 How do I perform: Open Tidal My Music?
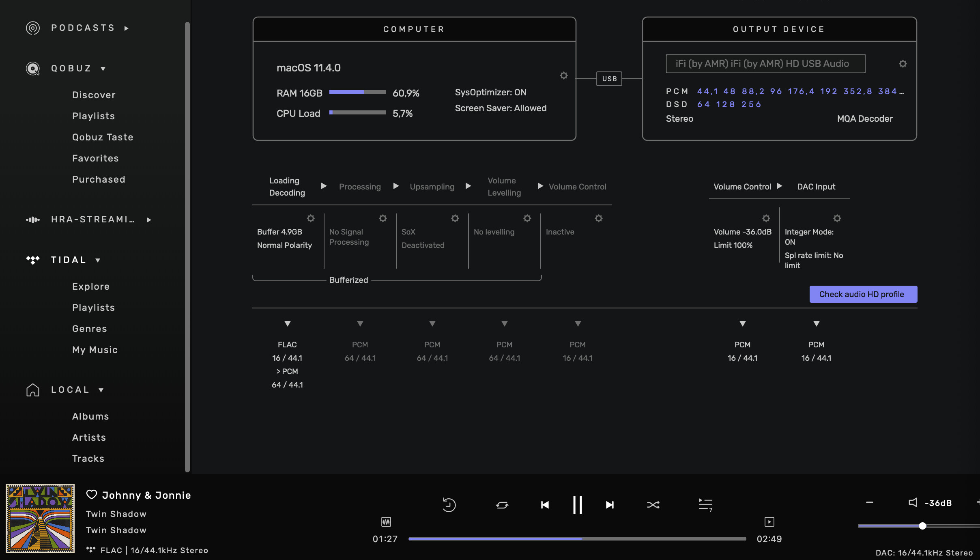click(x=95, y=350)
